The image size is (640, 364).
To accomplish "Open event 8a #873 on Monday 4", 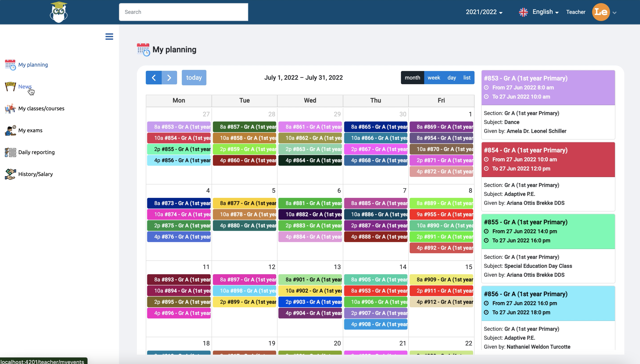I will [179, 203].
